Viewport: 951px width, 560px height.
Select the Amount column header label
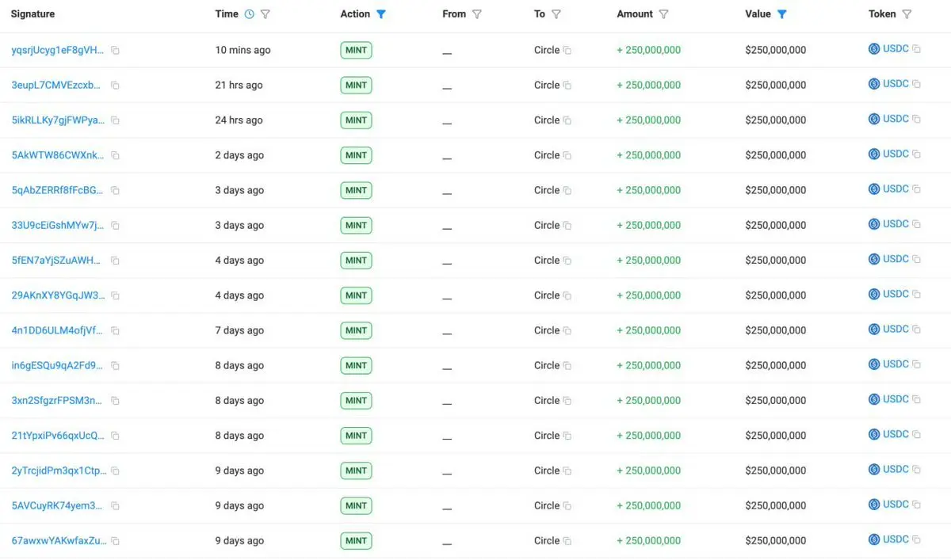[635, 14]
